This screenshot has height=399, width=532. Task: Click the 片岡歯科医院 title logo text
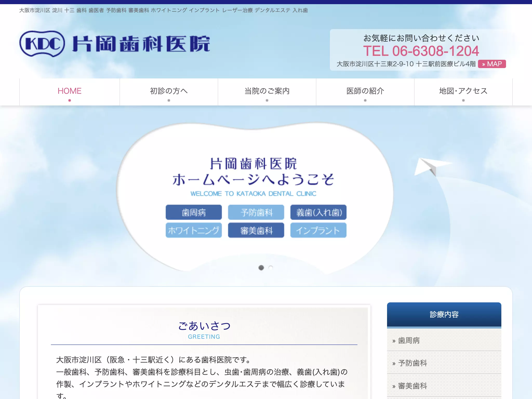click(141, 44)
